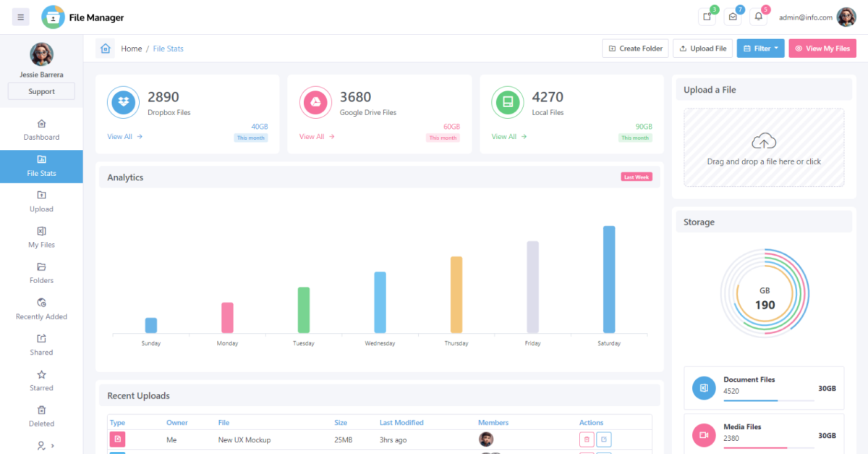Screen dimensions: 868x454
Task: Open the mail messages icon
Action: [x=733, y=17]
